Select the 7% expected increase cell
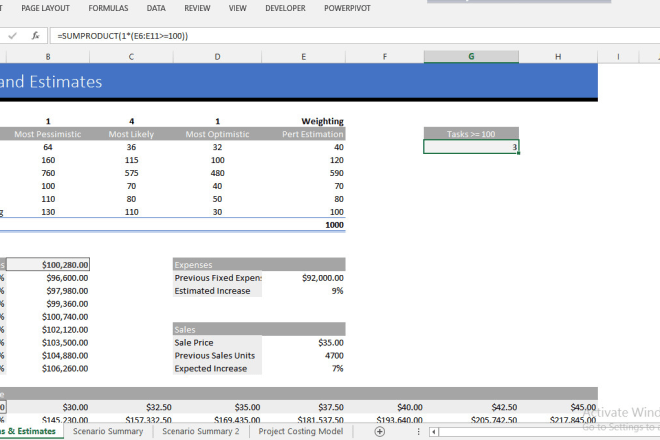The image size is (660, 440). tap(303, 368)
